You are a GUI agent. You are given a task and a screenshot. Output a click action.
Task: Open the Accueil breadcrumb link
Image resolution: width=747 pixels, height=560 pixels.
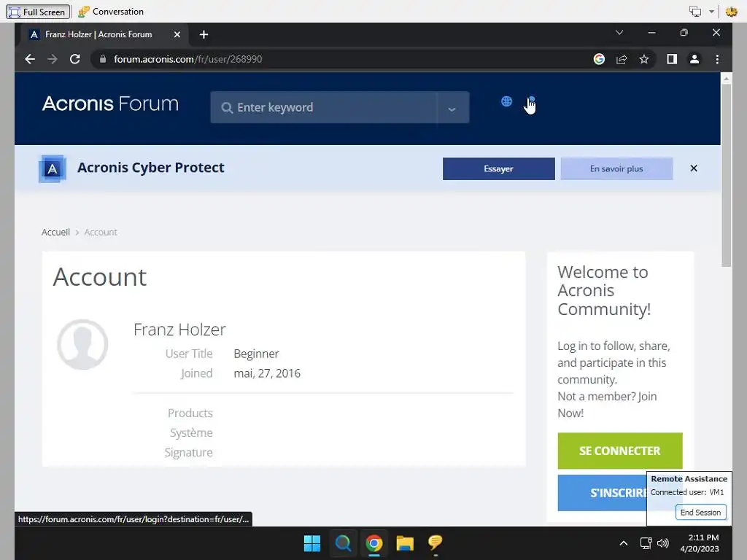[x=55, y=232]
